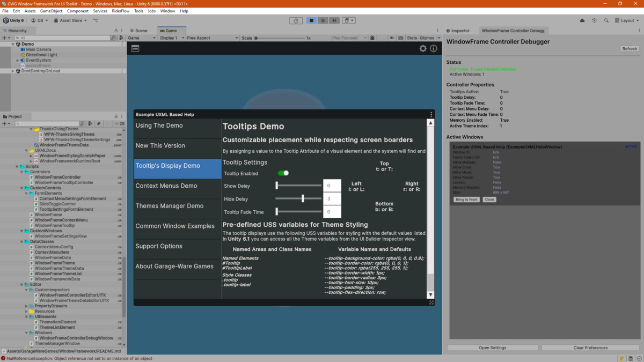Click the window list icon in Game view
Screen dimensions: 644x362
coord(135,48)
